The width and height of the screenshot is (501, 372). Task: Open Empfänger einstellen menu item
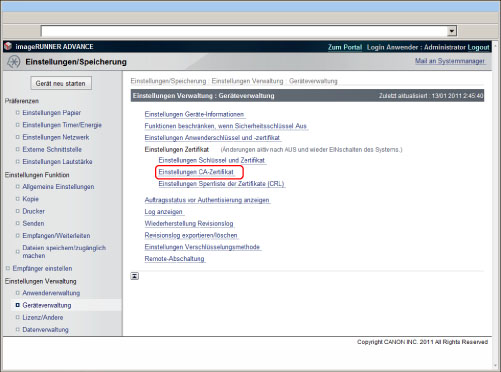click(x=42, y=268)
